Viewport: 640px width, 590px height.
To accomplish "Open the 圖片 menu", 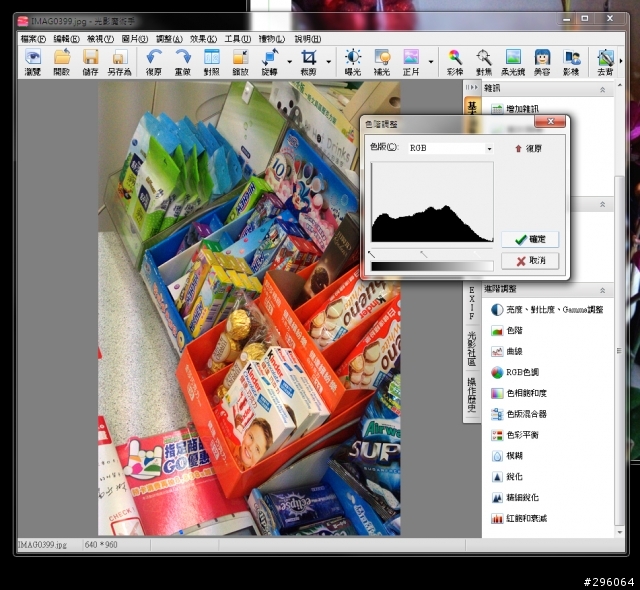I will pos(134,39).
